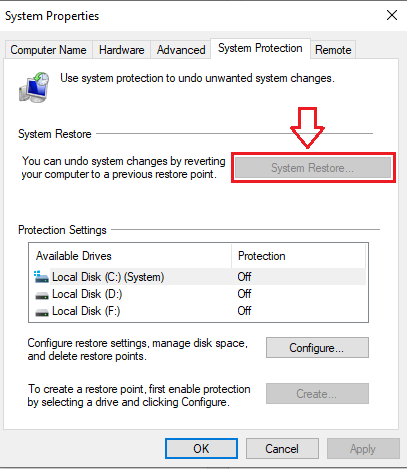This screenshot has width=407, height=469.
Task: Go to the Advanced tab
Action: (181, 50)
